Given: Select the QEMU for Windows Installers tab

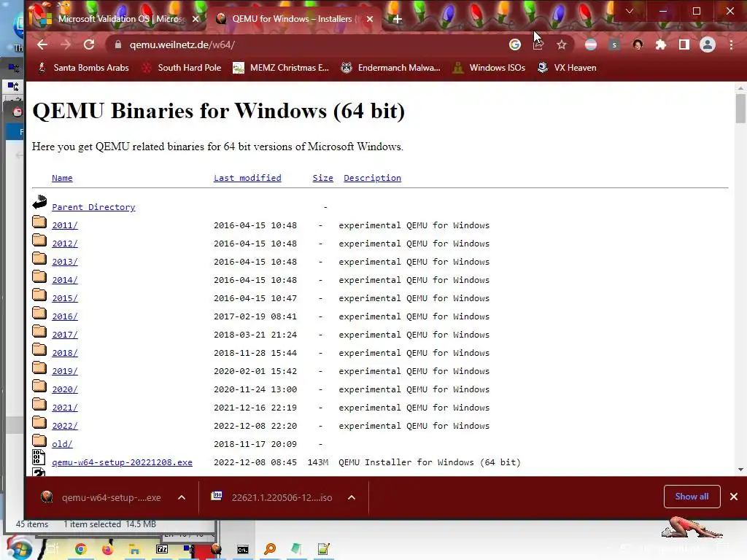Looking at the screenshot, I should 292,19.
